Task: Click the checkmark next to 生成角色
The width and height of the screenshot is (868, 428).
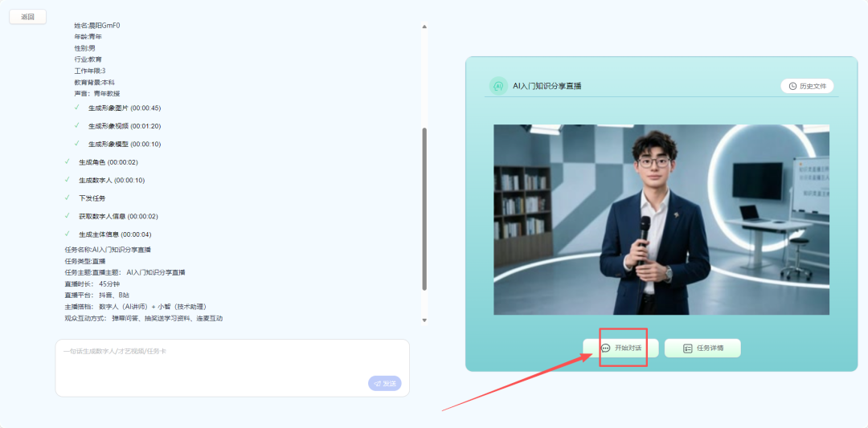Action: pos(68,162)
